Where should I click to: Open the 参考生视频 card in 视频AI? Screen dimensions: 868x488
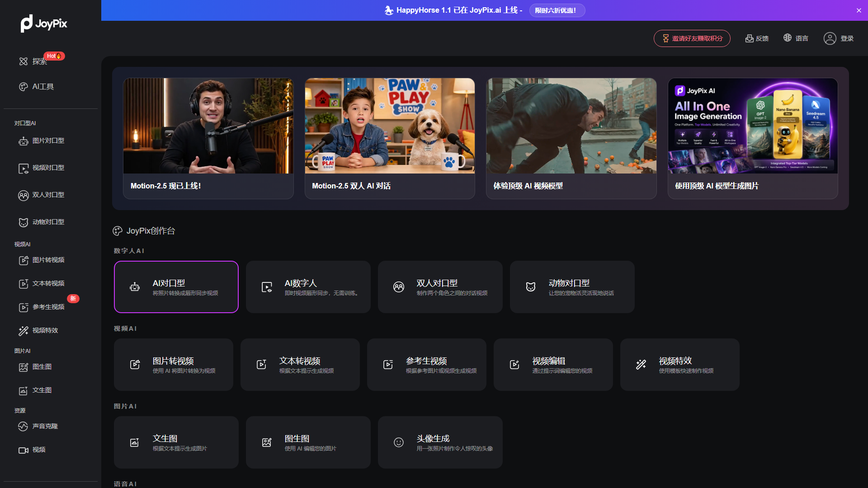click(427, 365)
